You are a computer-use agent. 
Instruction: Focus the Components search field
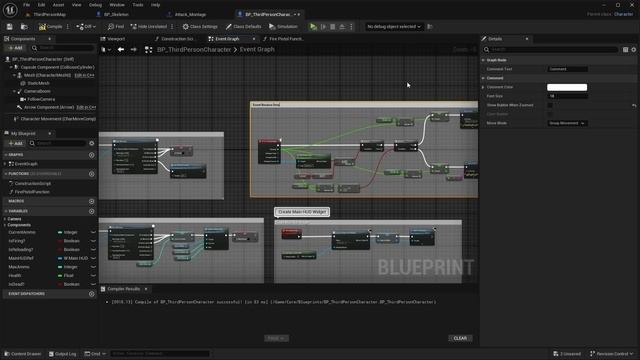click(64, 48)
